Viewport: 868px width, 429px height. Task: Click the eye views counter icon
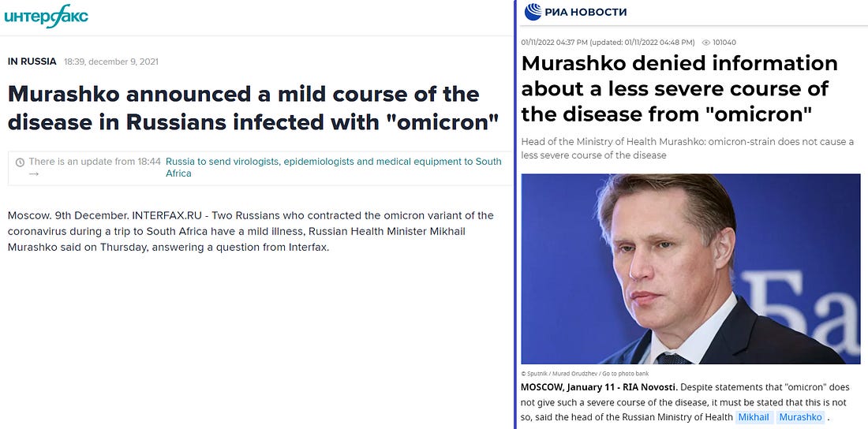pos(705,43)
